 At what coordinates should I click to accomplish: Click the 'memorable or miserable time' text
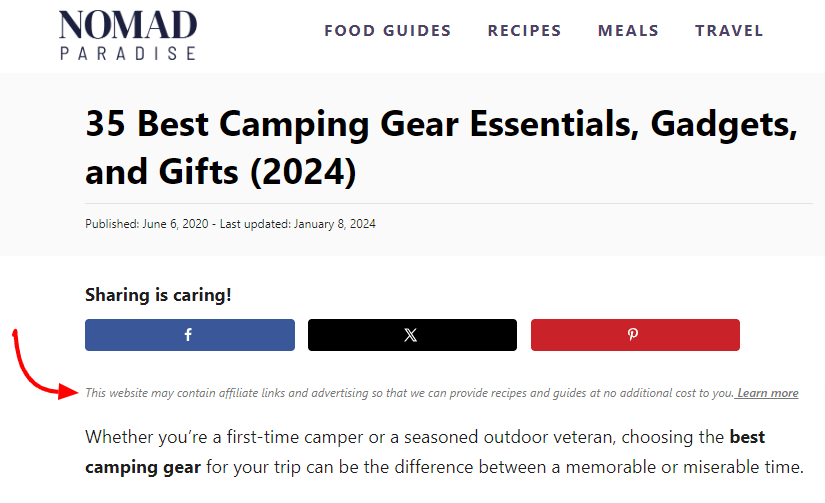coord(685,467)
